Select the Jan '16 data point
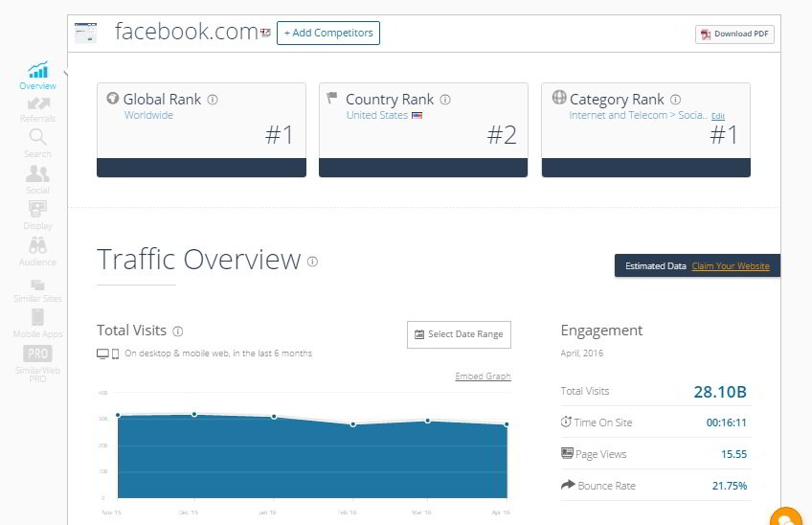The width and height of the screenshot is (812, 525). tap(274, 417)
